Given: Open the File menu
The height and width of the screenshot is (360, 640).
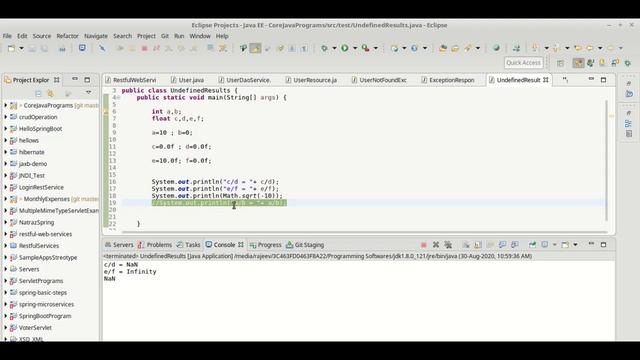Looking at the screenshot, I should click(x=7, y=36).
